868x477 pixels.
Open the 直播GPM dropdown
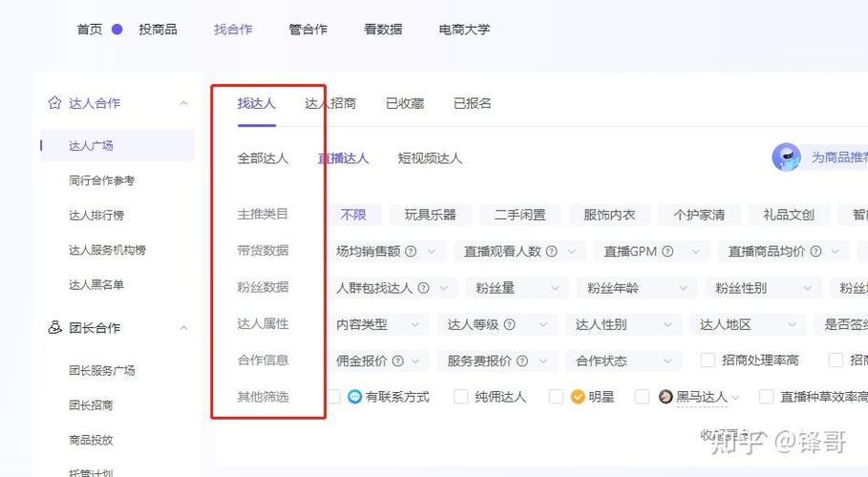[x=651, y=251]
